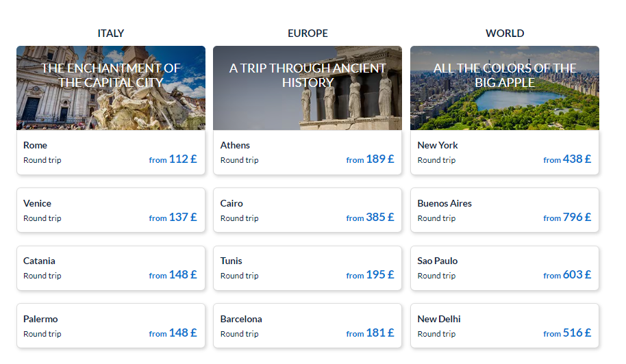Click the EUROPE column heading
Image resolution: width=626 pixels, height=364 pixels.
(x=308, y=33)
